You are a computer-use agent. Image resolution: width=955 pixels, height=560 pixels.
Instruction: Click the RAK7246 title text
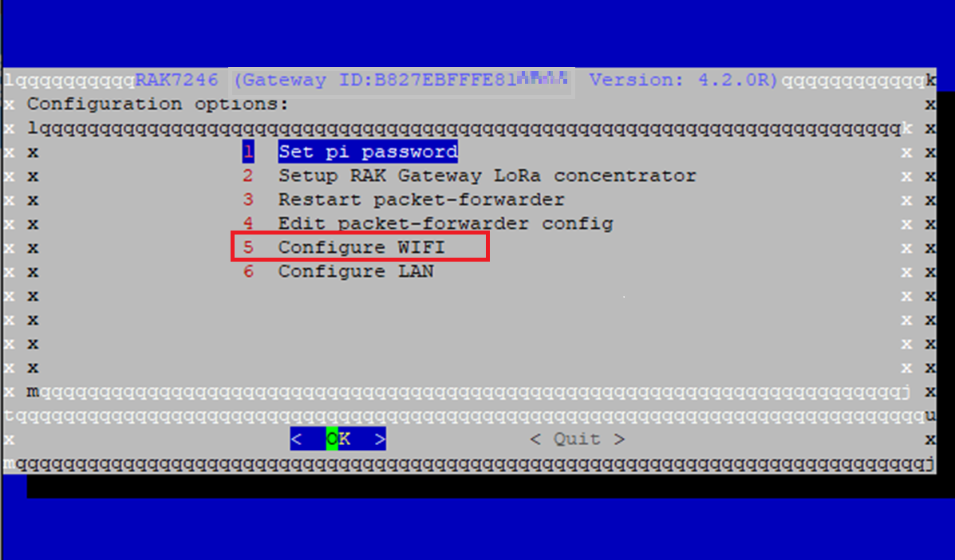[x=176, y=80]
